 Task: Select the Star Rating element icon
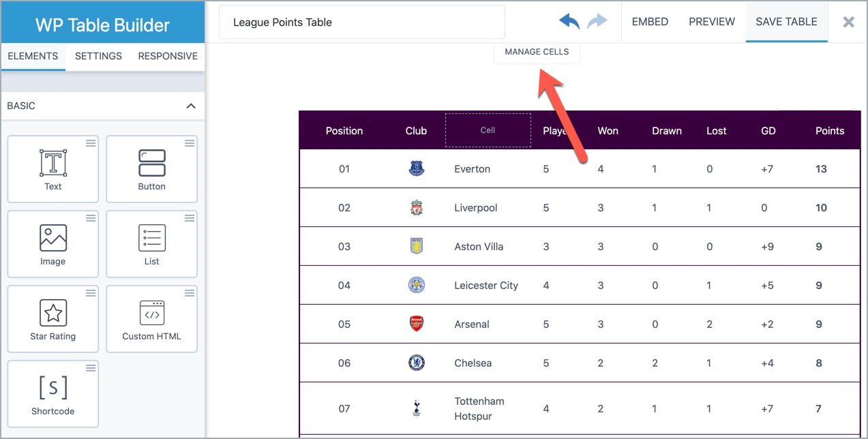(x=53, y=313)
